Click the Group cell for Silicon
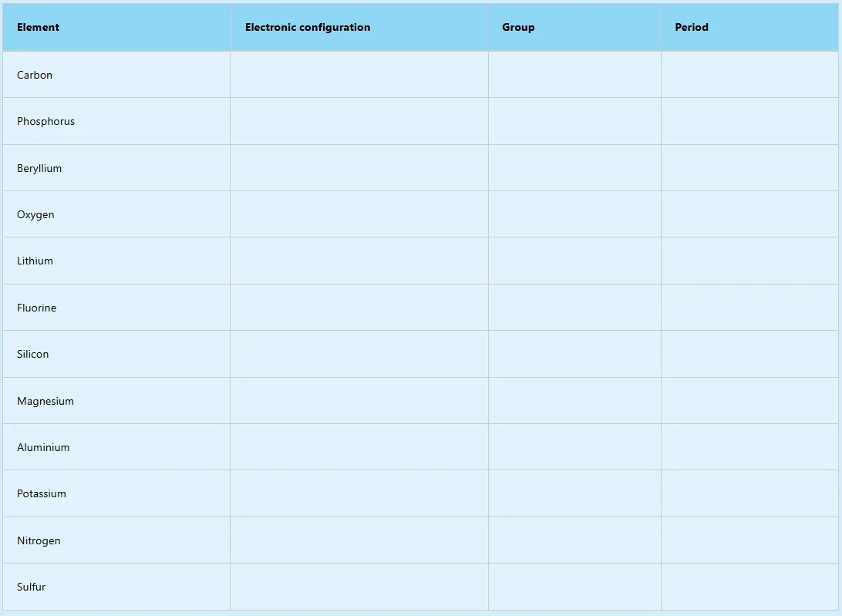842x616 pixels. [x=574, y=354]
